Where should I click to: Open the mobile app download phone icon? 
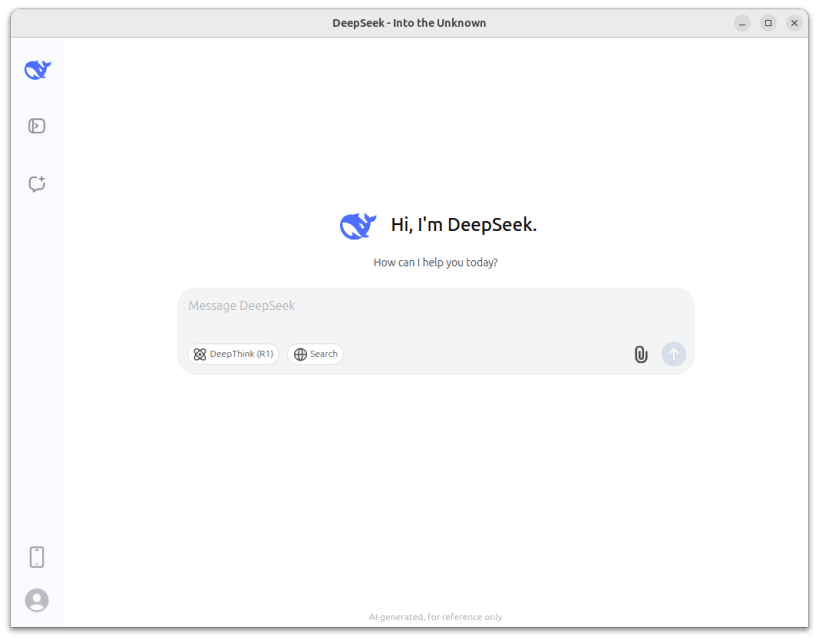coord(37,557)
